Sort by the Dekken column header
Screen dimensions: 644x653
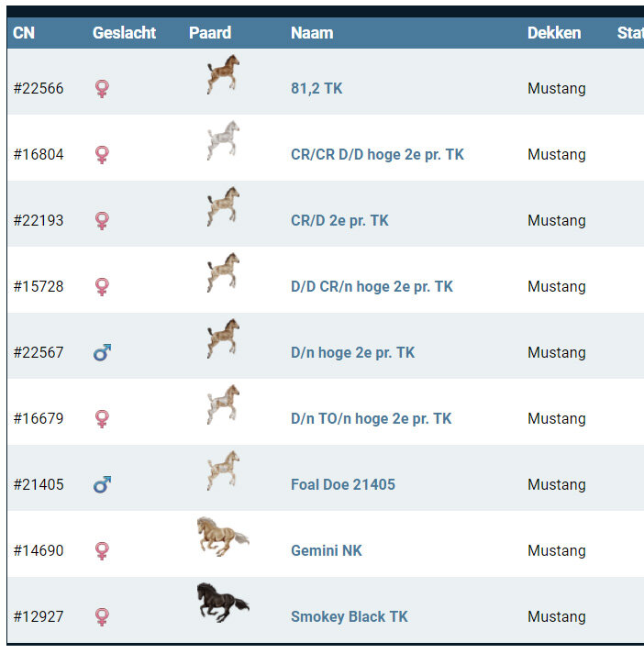tap(554, 33)
